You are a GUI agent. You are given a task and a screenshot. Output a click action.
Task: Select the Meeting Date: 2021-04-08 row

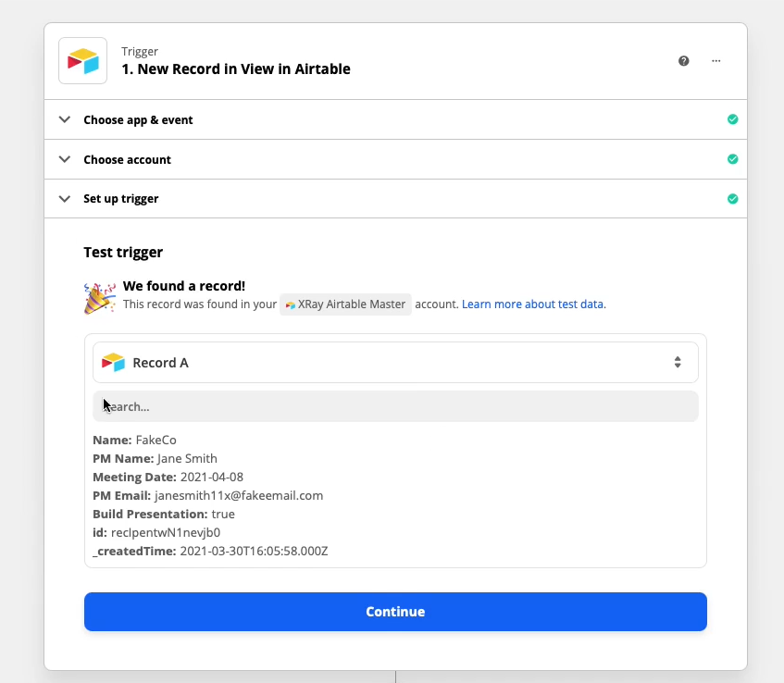coord(168,477)
